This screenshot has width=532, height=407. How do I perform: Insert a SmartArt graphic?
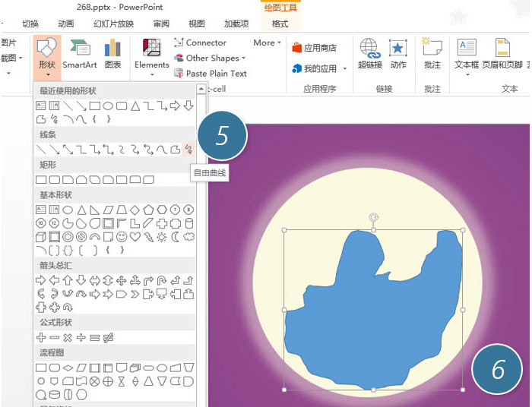point(80,53)
